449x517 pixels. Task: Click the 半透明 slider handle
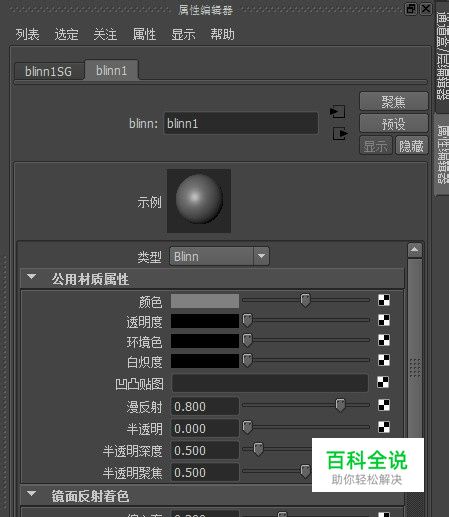[247, 427]
